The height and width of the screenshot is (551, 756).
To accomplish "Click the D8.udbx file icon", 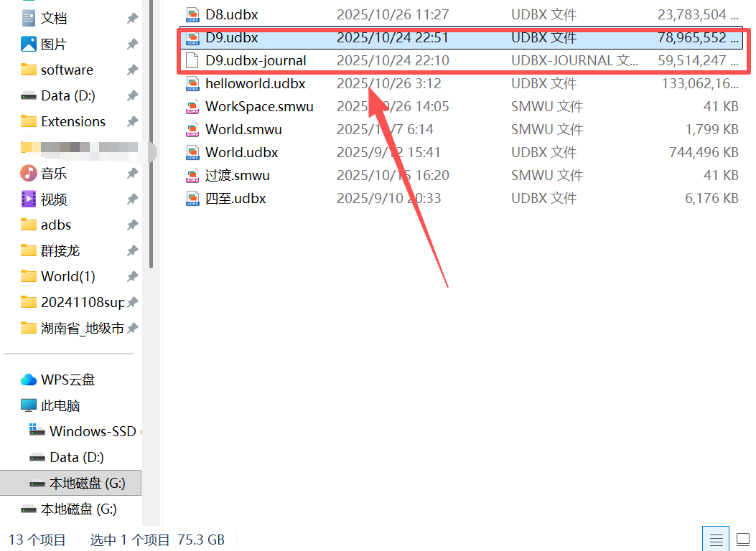I will pyautogui.click(x=192, y=14).
